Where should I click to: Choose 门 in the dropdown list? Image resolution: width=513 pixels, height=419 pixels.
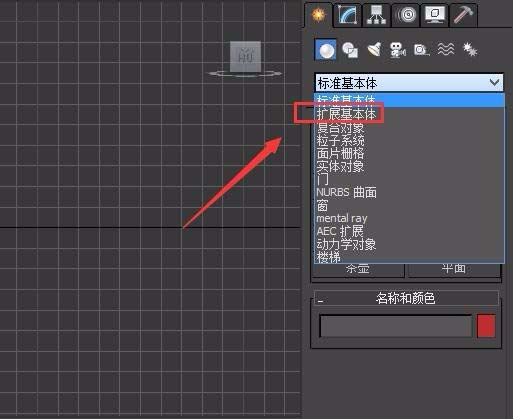tap(409, 179)
